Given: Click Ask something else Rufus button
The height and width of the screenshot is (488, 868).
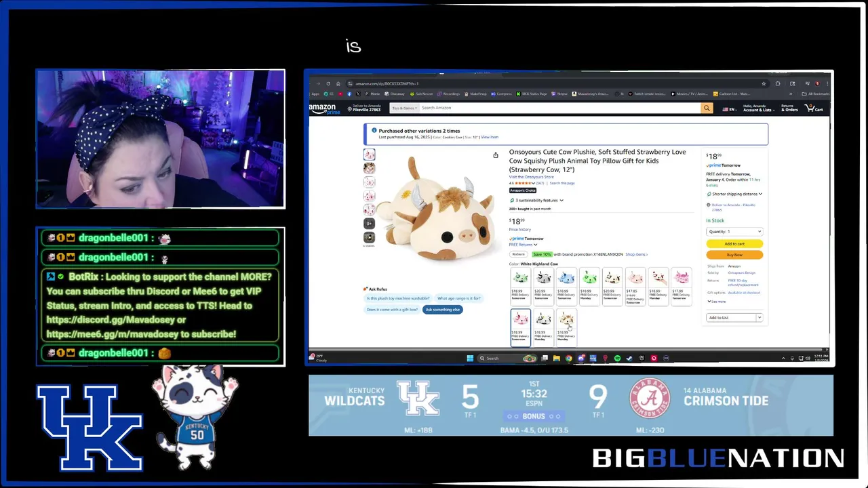Looking at the screenshot, I should click(x=443, y=309).
